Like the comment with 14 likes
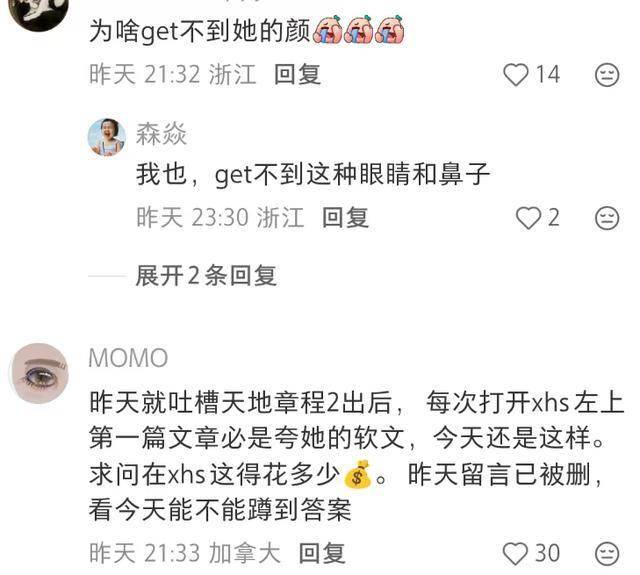The width and height of the screenshot is (640, 575). [516, 75]
